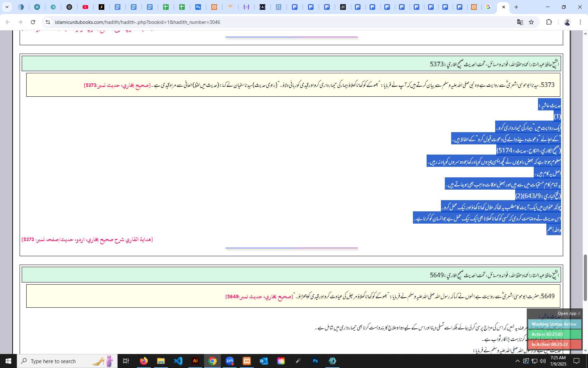
Task: Open the network icon in the system tray
Action: (x=534, y=361)
